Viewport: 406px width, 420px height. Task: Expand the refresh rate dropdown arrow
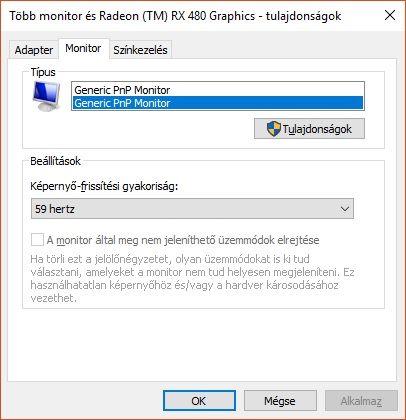pos(345,209)
